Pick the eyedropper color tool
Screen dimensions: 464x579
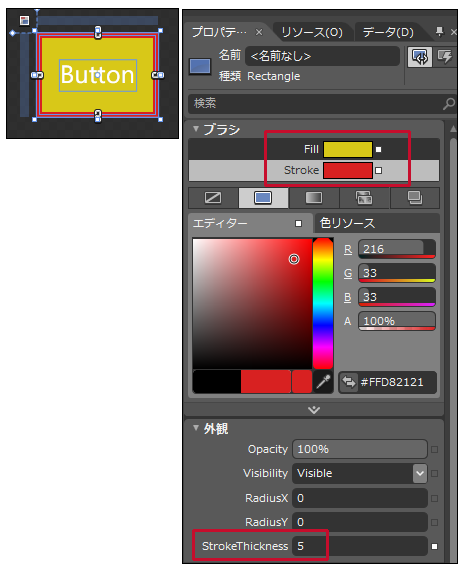323,382
